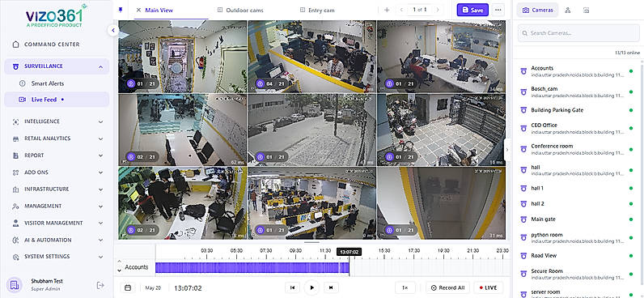Expand the Visitor Management menu
Viewport: 644px width, 298px height.
point(57,223)
